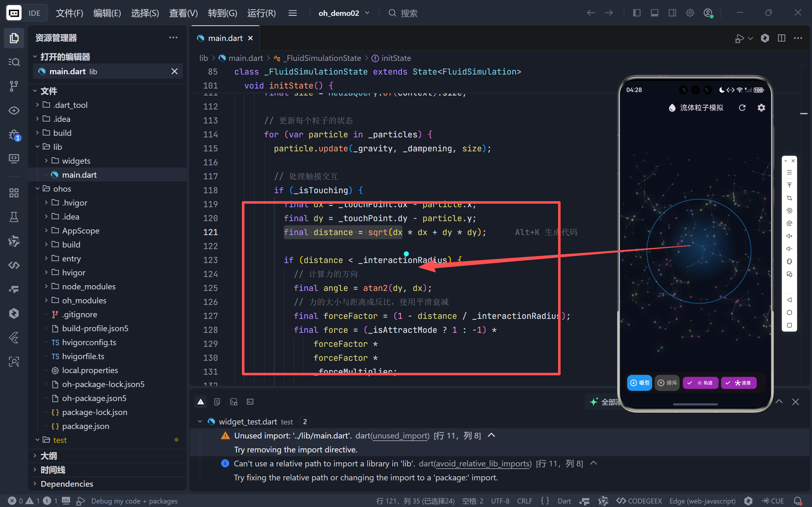Open the Run and Debug sidebar icon
The image size is (812, 507).
pyautogui.click(x=14, y=135)
